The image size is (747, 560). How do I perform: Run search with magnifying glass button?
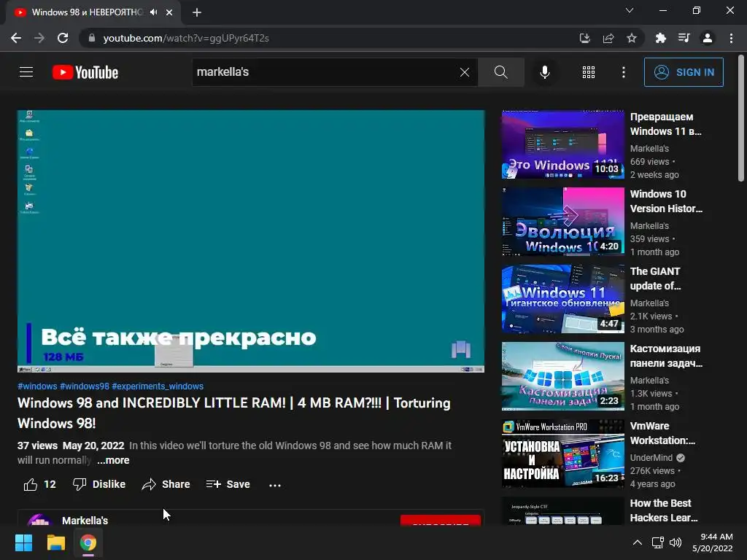click(x=500, y=72)
